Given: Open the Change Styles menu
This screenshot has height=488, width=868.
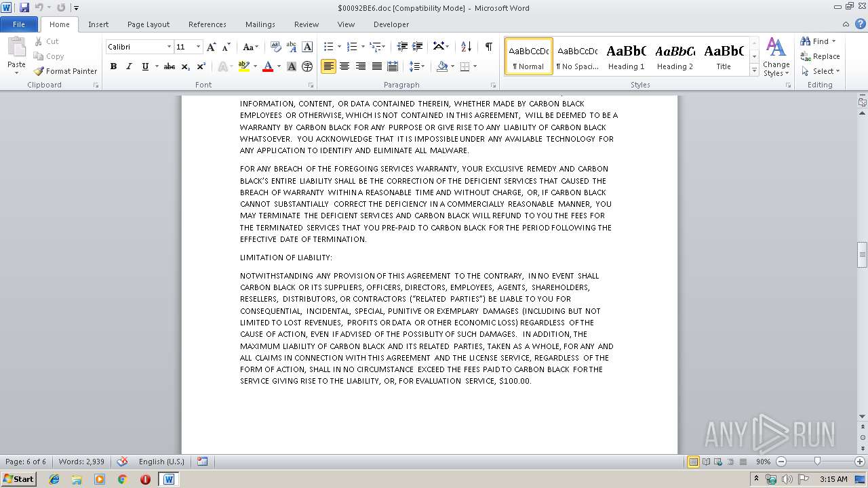Looking at the screenshot, I should 776,58.
